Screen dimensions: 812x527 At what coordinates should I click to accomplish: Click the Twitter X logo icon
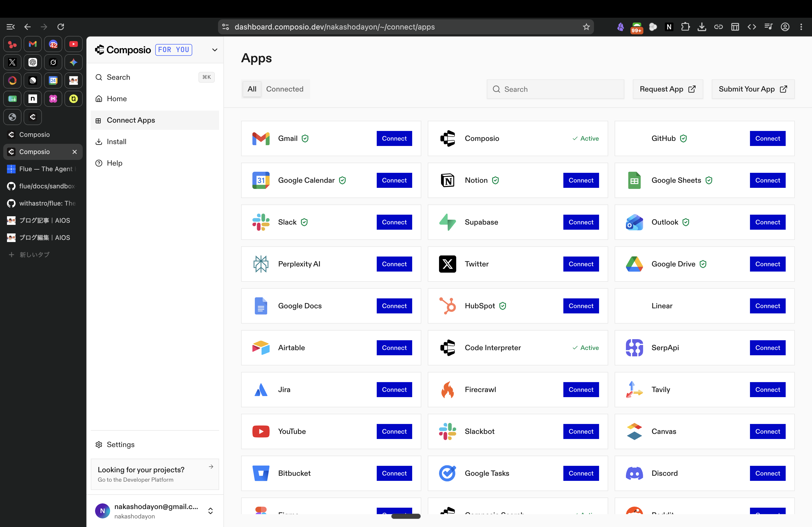(x=447, y=264)
